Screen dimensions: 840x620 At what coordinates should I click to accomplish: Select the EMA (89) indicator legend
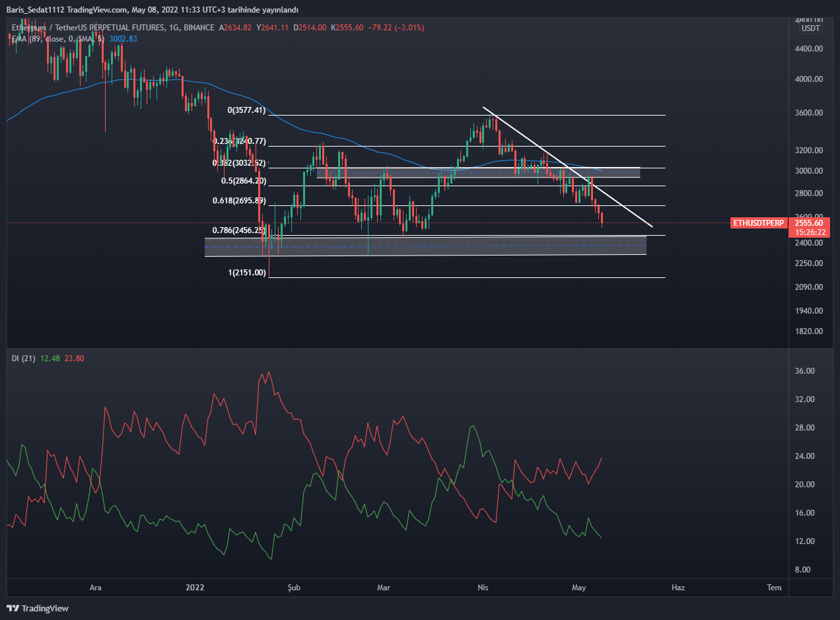click(58, 39)
